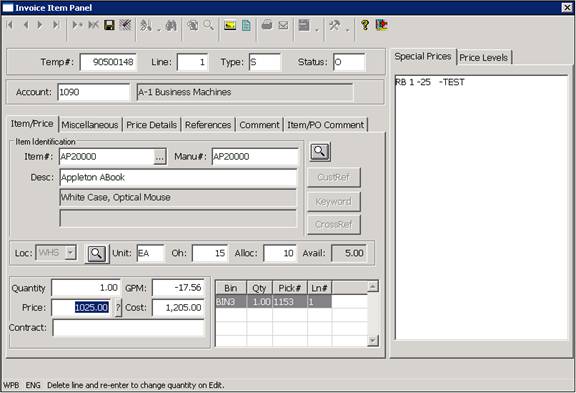The image size is (576, 393).
Task: Click the insert new record toolbar icon
Action: pyautogui.click(x=77, y=25)
